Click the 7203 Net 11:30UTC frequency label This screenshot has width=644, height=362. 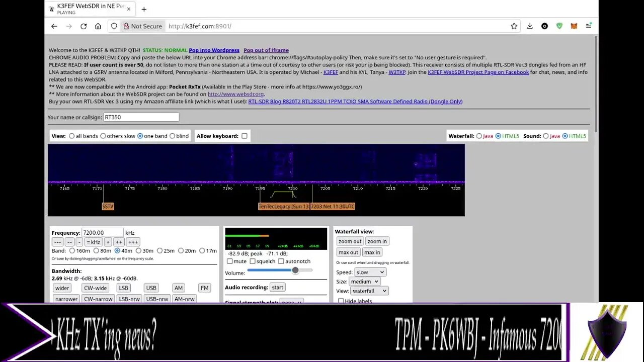pos(333,207)
